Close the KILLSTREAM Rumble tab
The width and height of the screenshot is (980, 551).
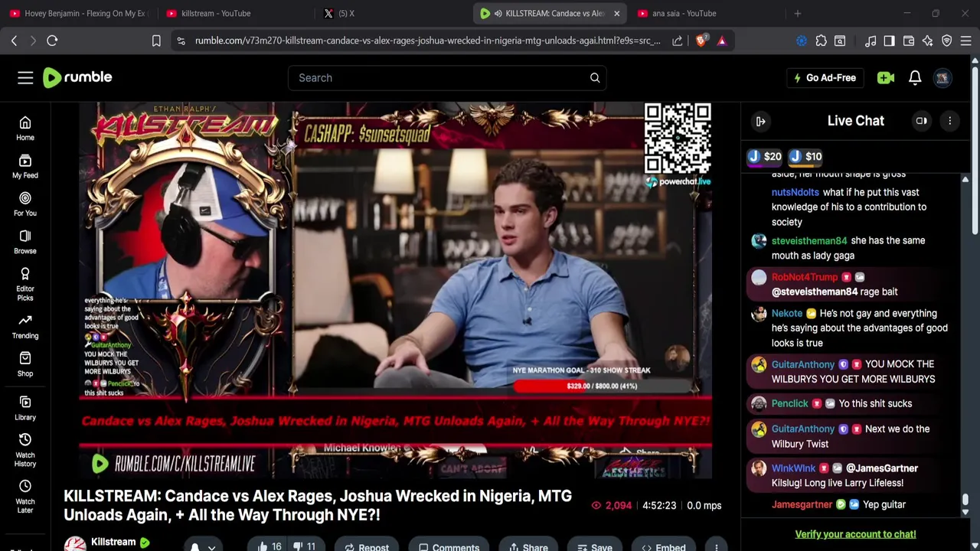click(616, 13)
